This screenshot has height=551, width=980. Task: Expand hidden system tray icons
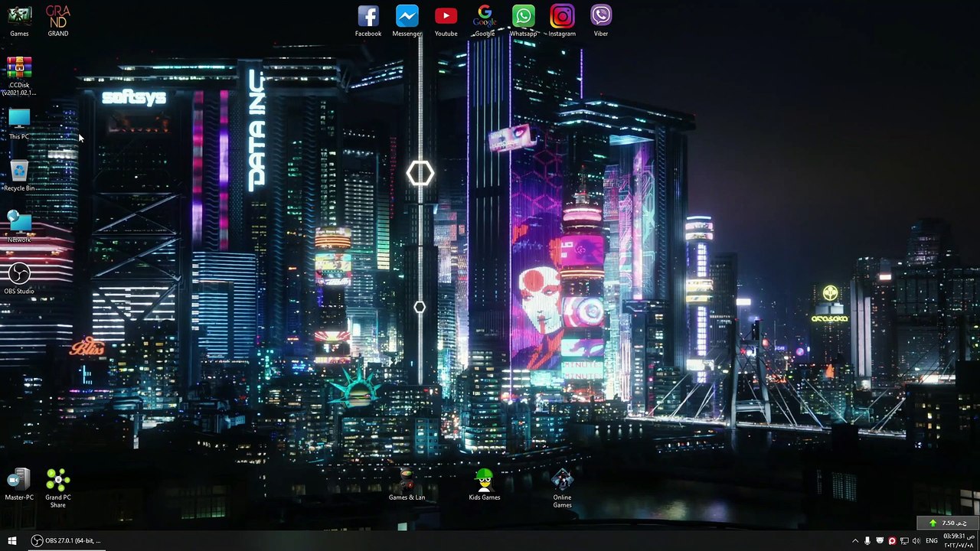click(x=855, y=541)
